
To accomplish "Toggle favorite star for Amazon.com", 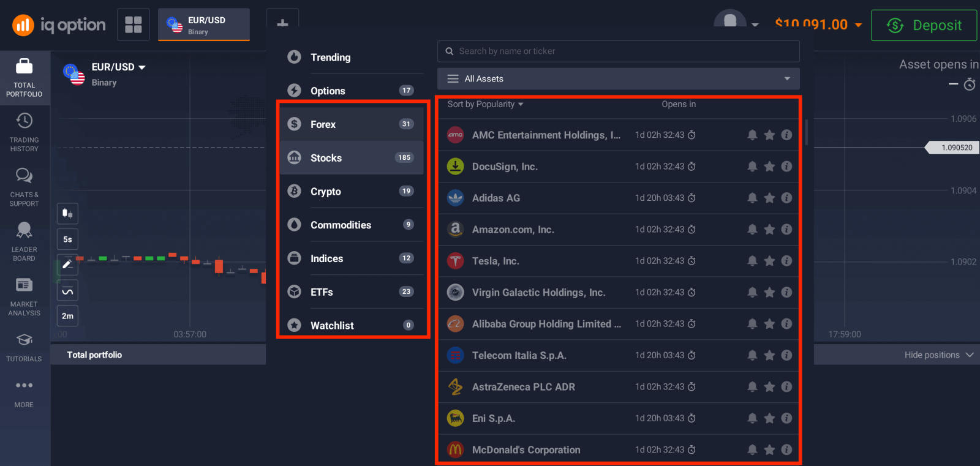I will (x=769, y=230).
